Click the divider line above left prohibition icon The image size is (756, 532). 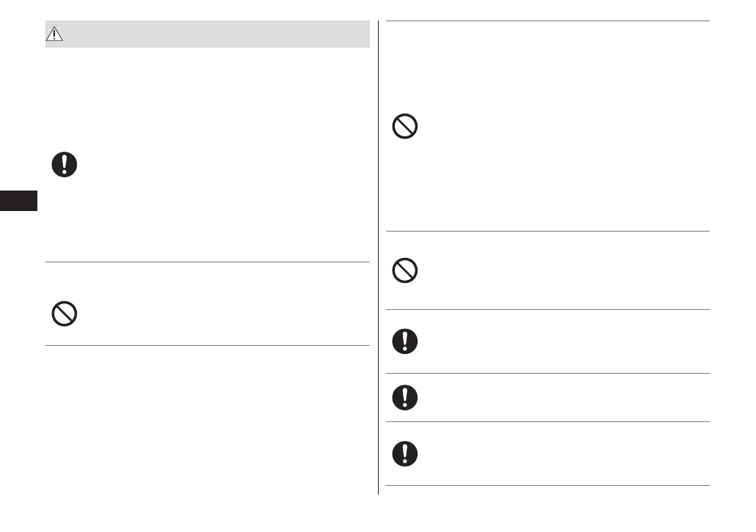(207, 262)
